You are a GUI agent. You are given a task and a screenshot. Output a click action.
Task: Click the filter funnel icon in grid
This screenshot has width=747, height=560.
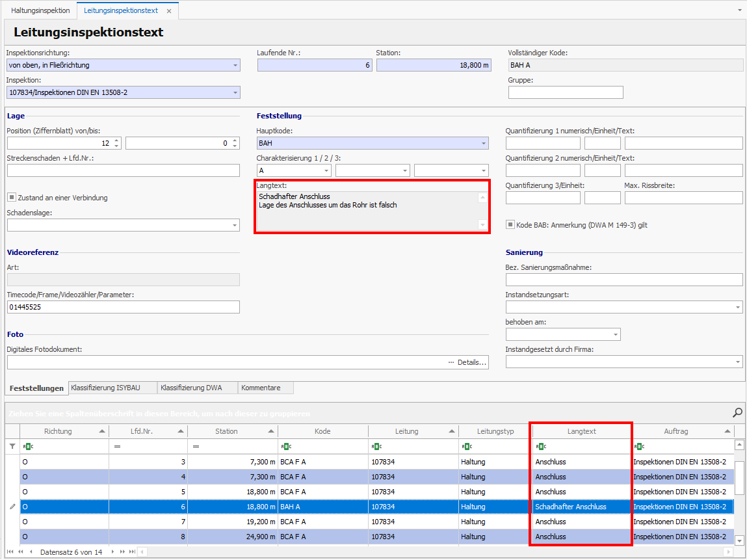11,446
